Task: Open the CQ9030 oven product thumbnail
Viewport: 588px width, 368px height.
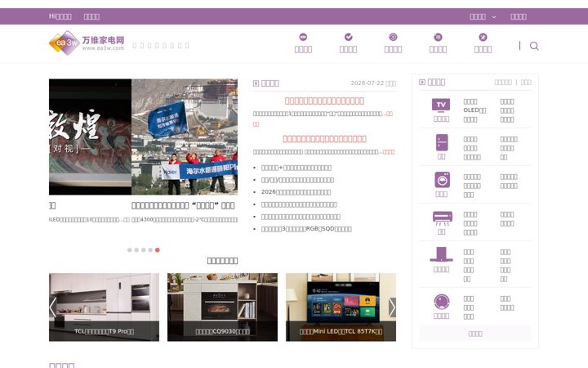Action: 222,307
